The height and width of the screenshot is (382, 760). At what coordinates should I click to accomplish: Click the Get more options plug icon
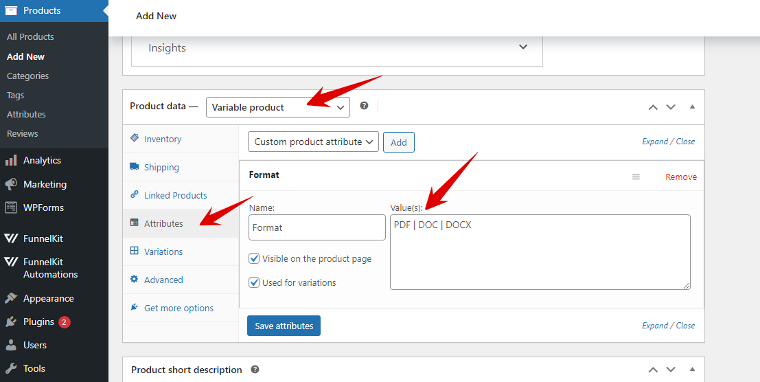coord(135,307)
